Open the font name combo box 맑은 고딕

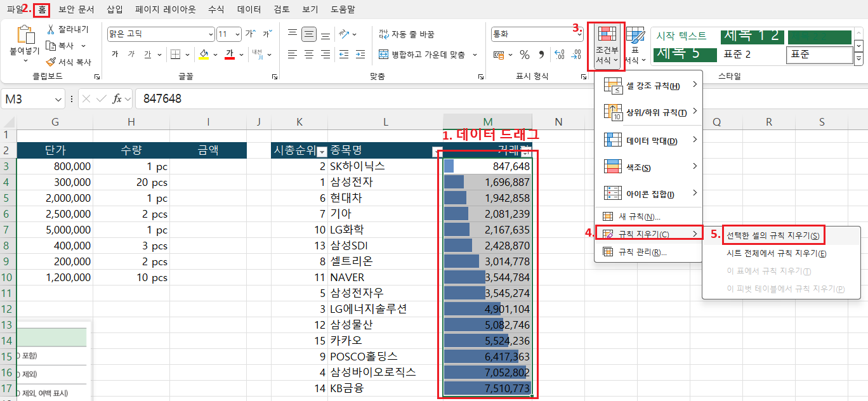pyautogui.click(x=160, y=34)
